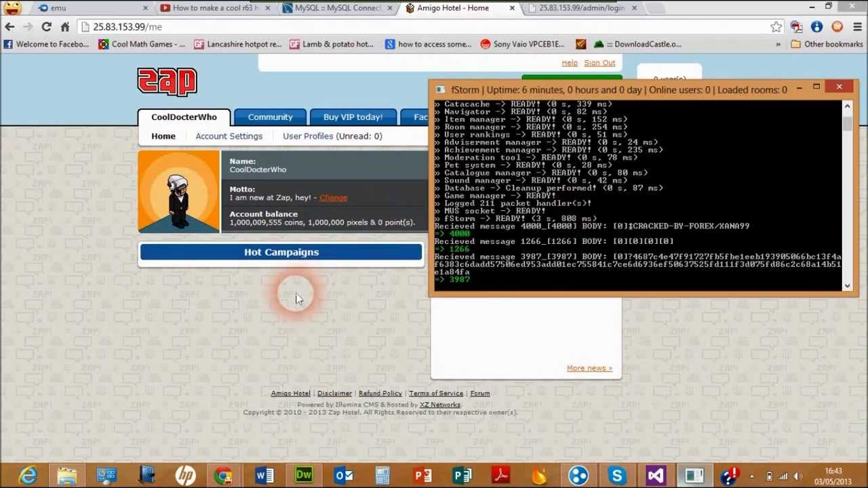Select the Home sub-navigation item
This screenshot has height=488, width=868.
(163, 136)
